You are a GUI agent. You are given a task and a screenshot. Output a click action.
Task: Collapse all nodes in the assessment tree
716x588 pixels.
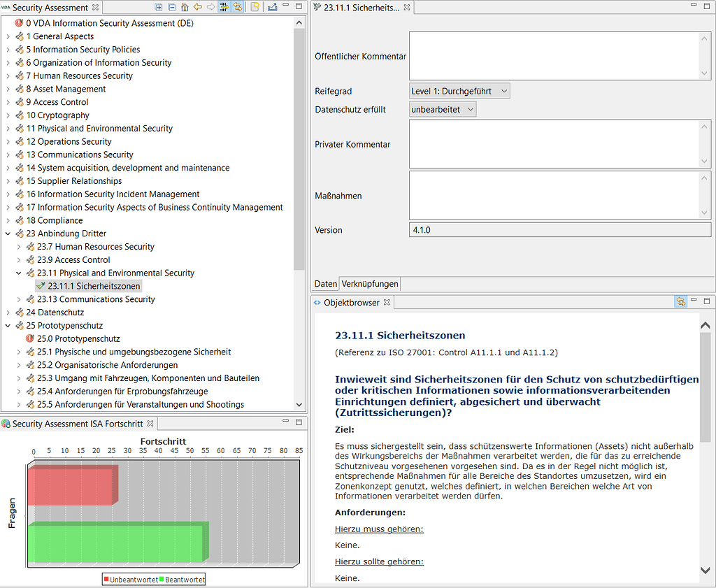(x=171, y=7)
